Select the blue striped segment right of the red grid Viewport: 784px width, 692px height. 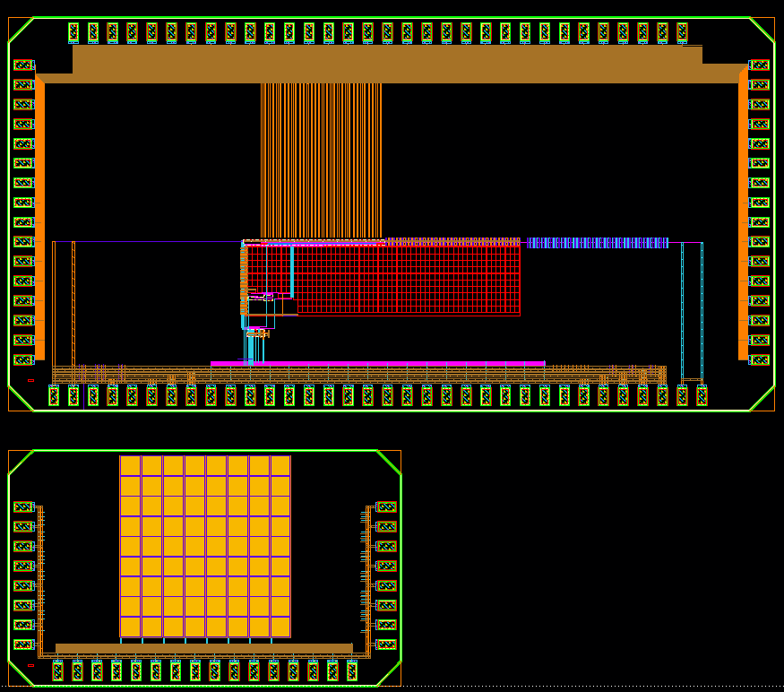point(597,243)
